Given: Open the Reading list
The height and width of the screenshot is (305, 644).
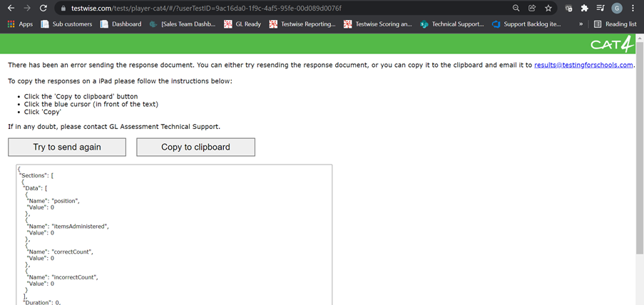Looking at the screenshot, I should point(615,24).
